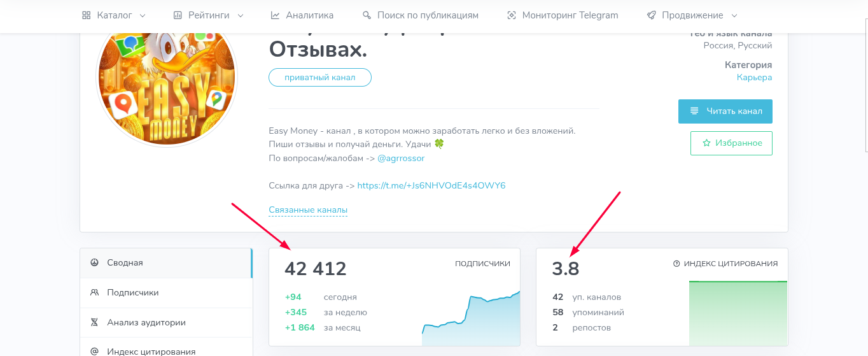
Task: Click the search magnifier icon
Action: [367, 15]
